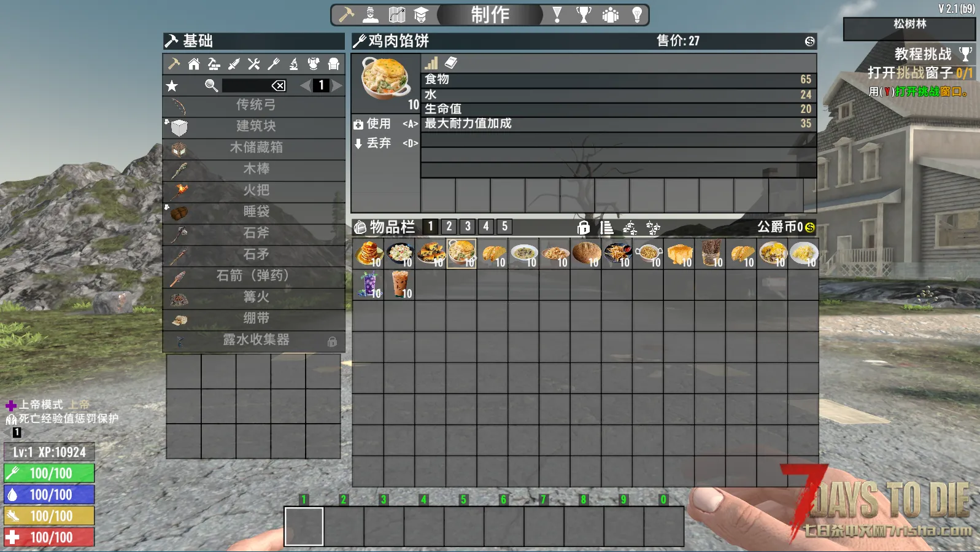Switch to inventory page 1
The height and width of the screenshot is (552, 980).
point(431,227)
